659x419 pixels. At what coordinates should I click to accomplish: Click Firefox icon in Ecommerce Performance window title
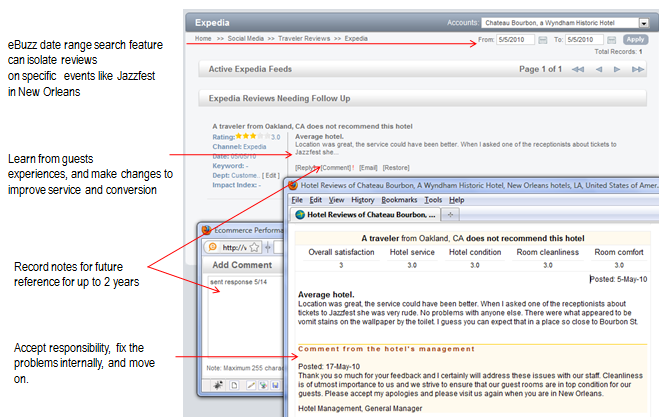[206, 230]
